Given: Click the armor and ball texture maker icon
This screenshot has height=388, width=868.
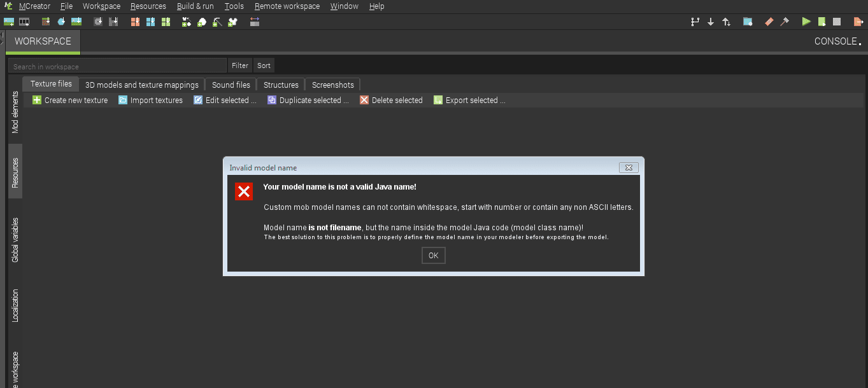Looking at the screenshot, I should click(x=187, y=22).
